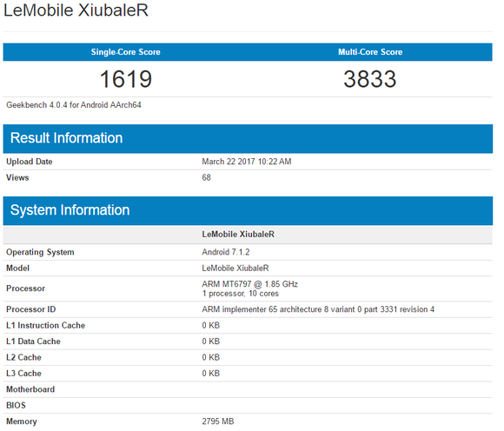
Task: Click the date March 22 2017 10:22 AM
Action: coord(247,162)
